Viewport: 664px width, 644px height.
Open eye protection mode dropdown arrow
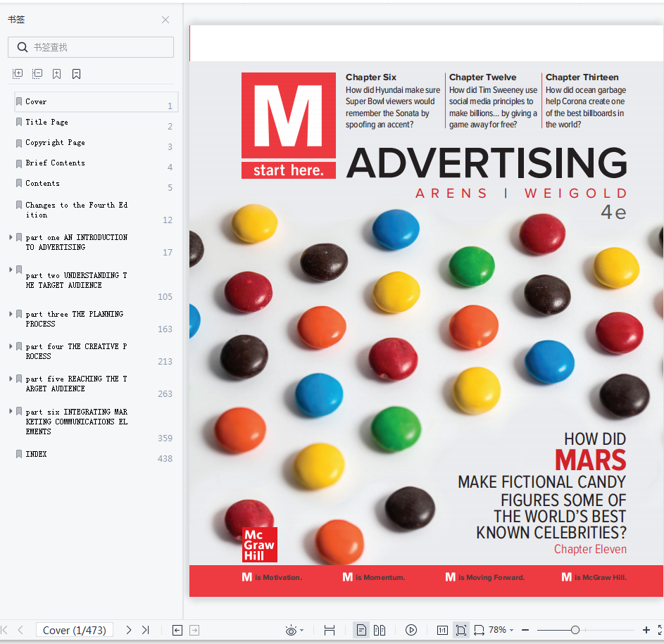coord(301,631)
